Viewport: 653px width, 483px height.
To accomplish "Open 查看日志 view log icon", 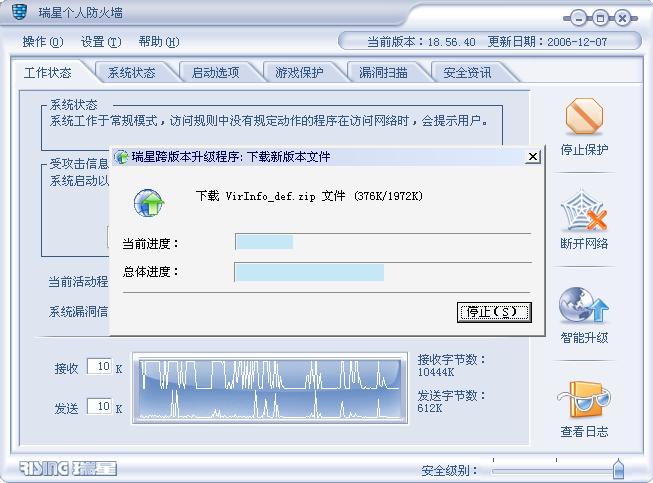I will tap(584, 400).
